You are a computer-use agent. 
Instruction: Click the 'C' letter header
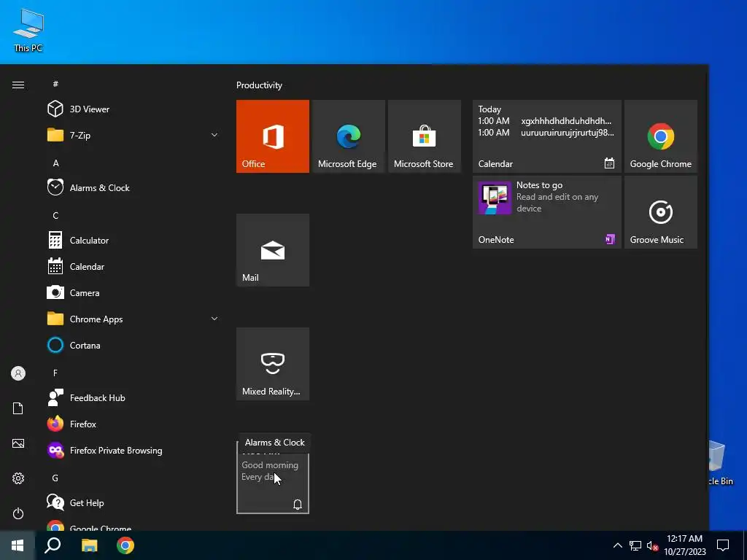pyautogui.click(x=55, y=216)
